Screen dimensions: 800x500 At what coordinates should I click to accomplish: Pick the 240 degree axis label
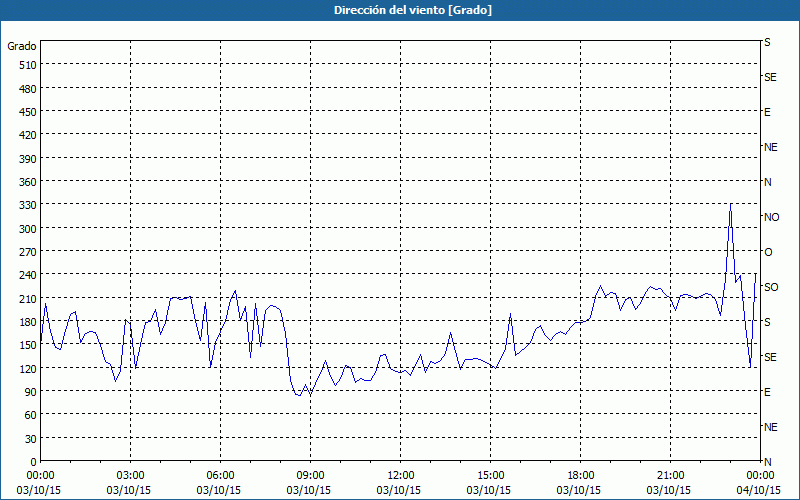click(x=28, y=276)
